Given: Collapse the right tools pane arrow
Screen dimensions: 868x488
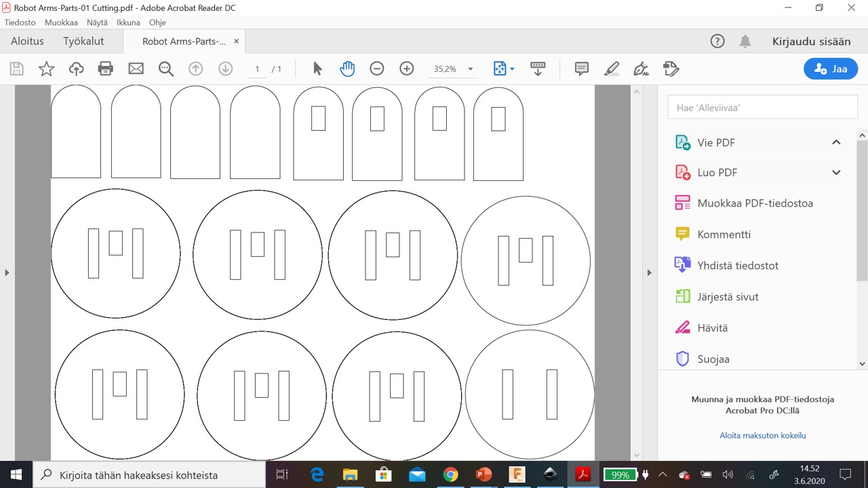Looking at the screenshot, I should click(x=650, y=272).
